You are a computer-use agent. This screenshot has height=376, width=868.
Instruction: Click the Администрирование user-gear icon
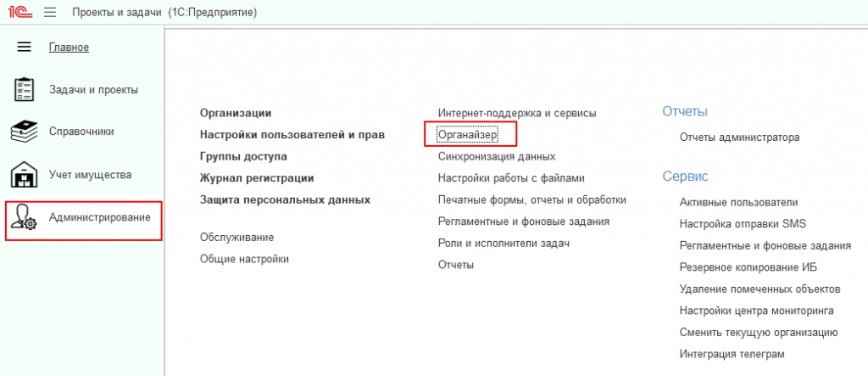point(24,218)
